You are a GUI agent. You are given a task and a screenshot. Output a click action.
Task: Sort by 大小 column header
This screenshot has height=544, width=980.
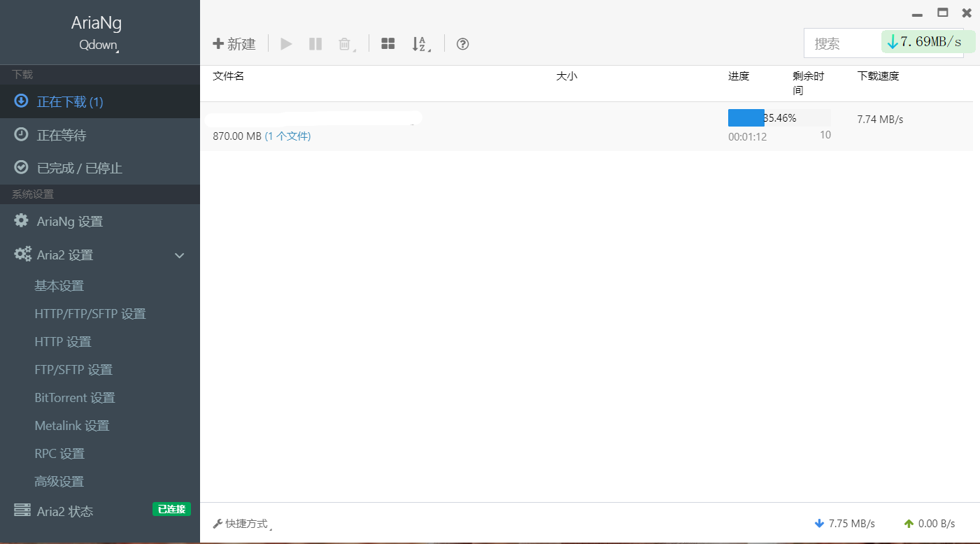(x=567, y=76)
